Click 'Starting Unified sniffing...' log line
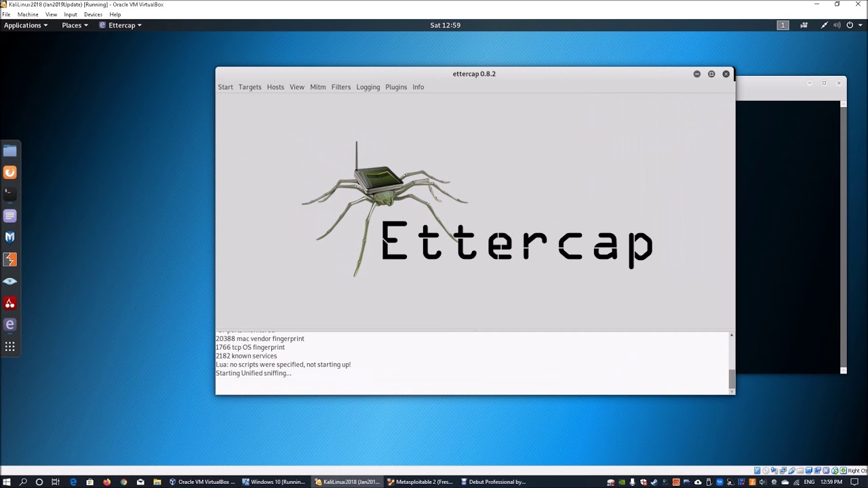 pyautogui.click(x=254, y=373)
